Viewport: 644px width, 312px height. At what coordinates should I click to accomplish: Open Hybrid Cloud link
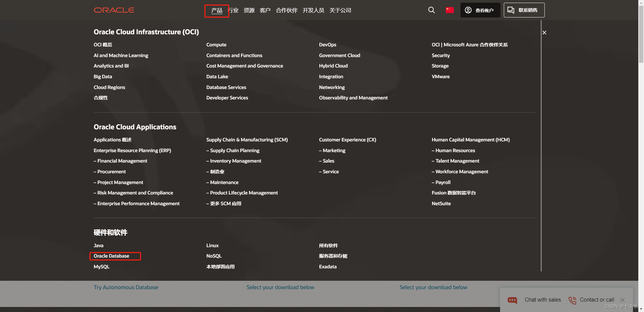(x=333, y=66)
